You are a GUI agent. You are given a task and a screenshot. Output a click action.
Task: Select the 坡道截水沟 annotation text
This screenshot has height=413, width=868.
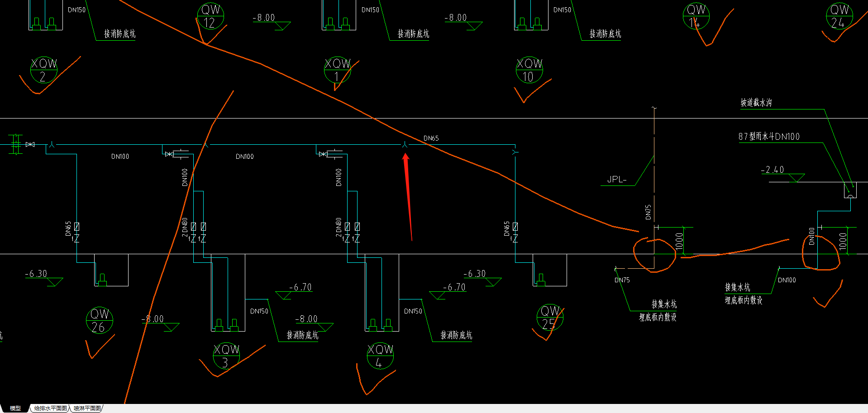pos(756,103)
